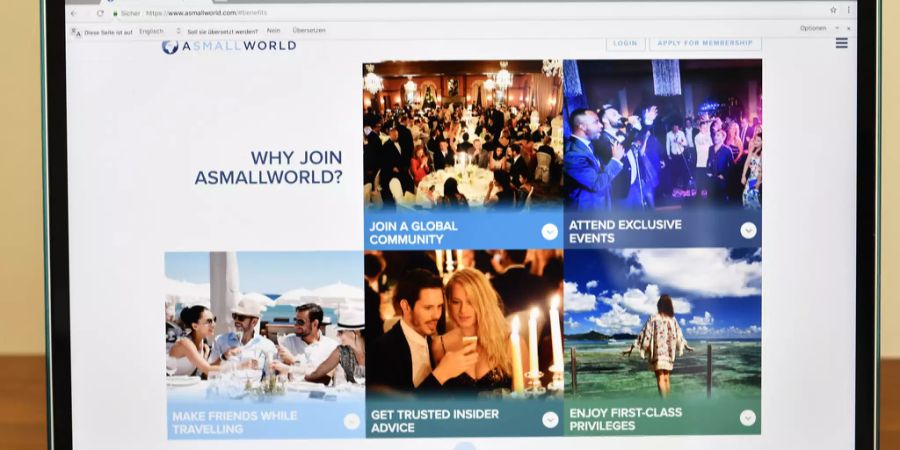900x450 pixels.
Task: Click the address bar URL
Action: pos(207,13)
